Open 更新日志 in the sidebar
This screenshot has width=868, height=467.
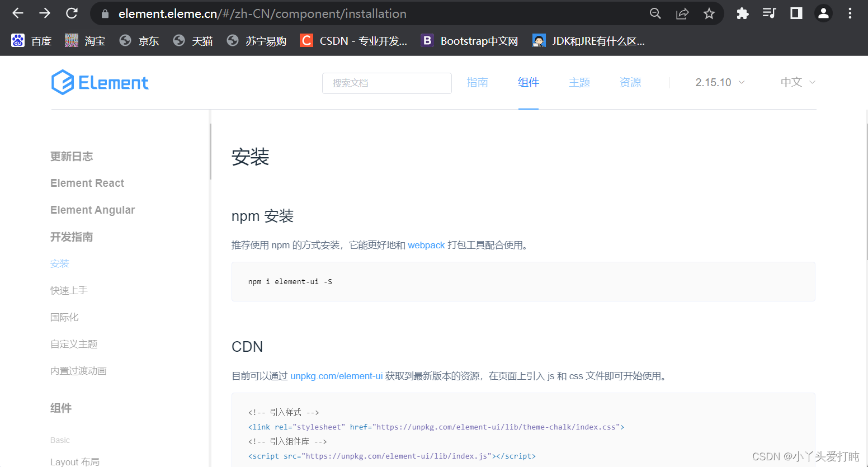[72, 157]
